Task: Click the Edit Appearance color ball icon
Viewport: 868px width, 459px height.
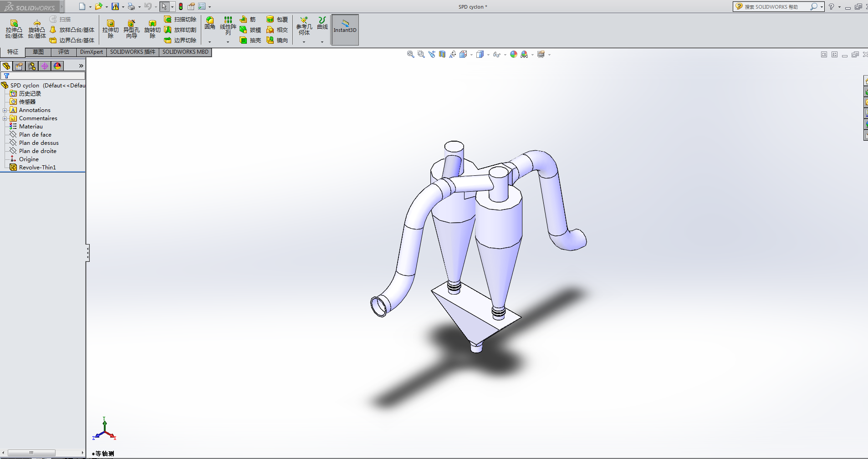Action: 514,54
